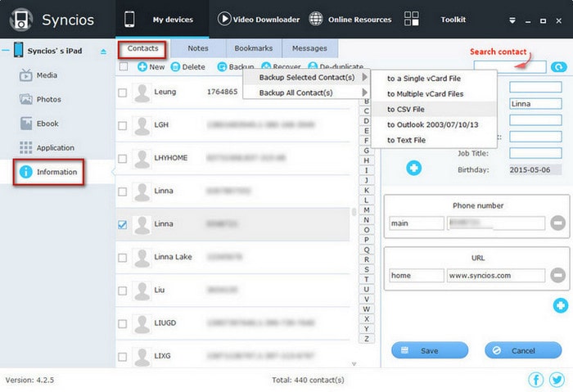Screen dimensions: 573x392
Task: Click the Syncios logo icon
Action: click(20, 20)
